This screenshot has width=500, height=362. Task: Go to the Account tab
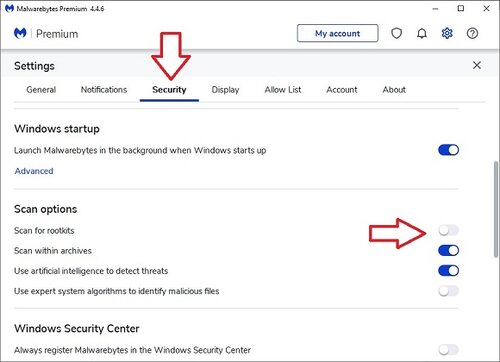click(x=342, y=90)
